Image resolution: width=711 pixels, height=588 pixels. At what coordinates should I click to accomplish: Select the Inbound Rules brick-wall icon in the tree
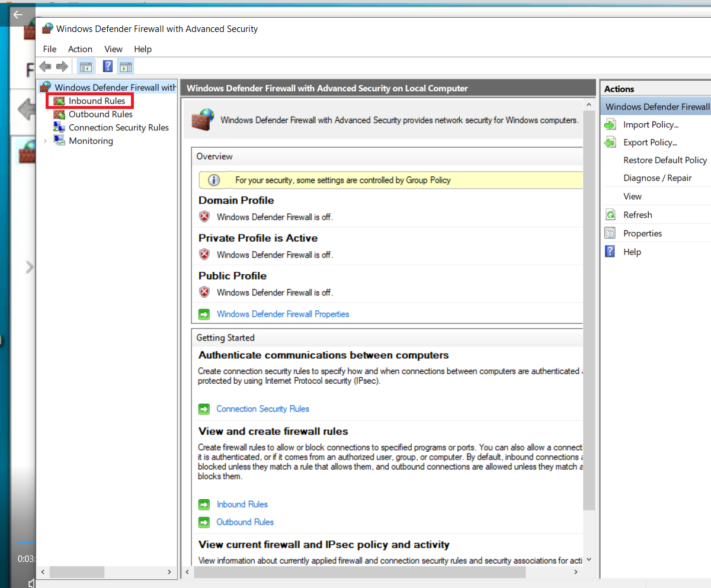59,101
